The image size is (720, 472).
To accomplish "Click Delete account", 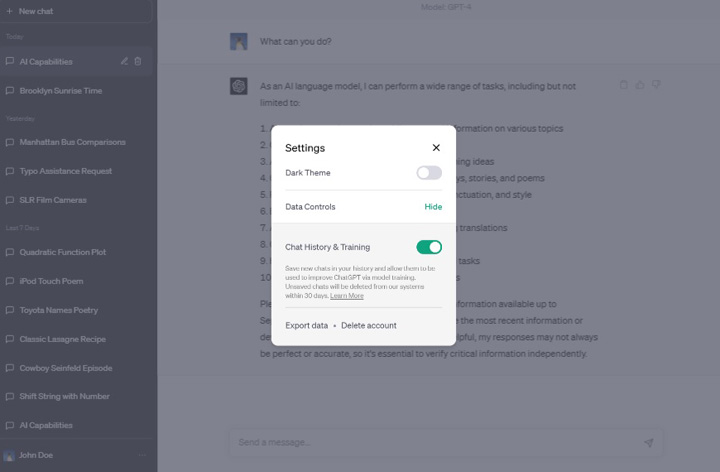I will pos(368,326).
